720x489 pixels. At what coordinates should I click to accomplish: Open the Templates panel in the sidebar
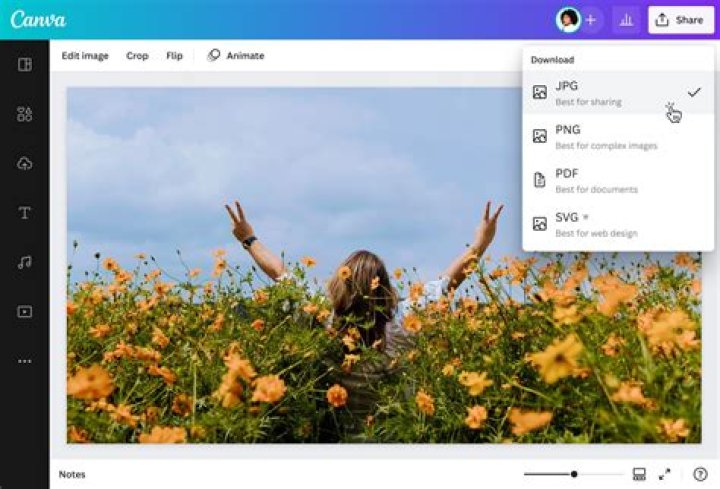point(25,65)
